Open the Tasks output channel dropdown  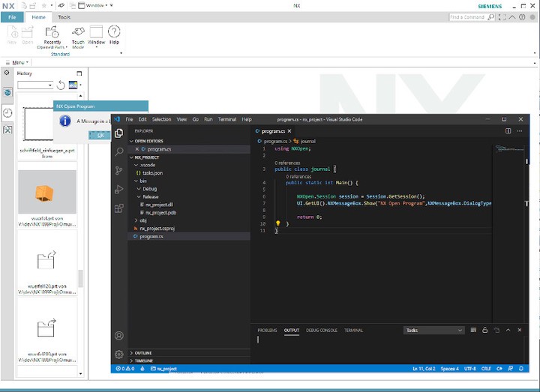point(434,330)
